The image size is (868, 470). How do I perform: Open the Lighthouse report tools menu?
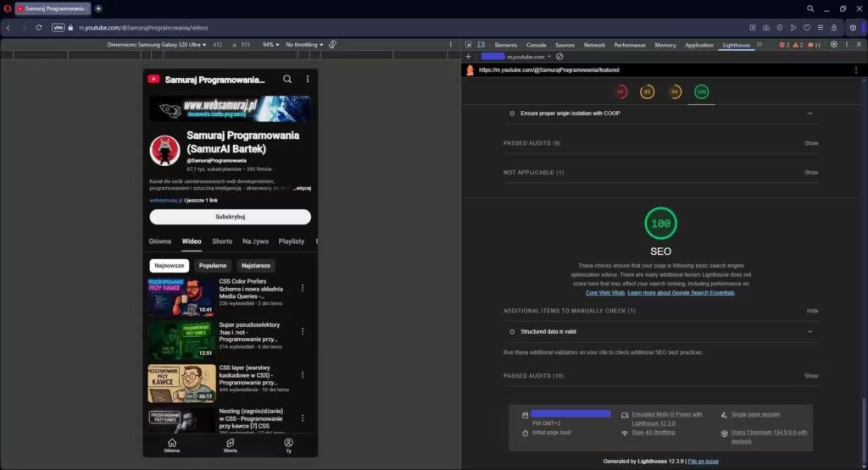coord(856,69)
